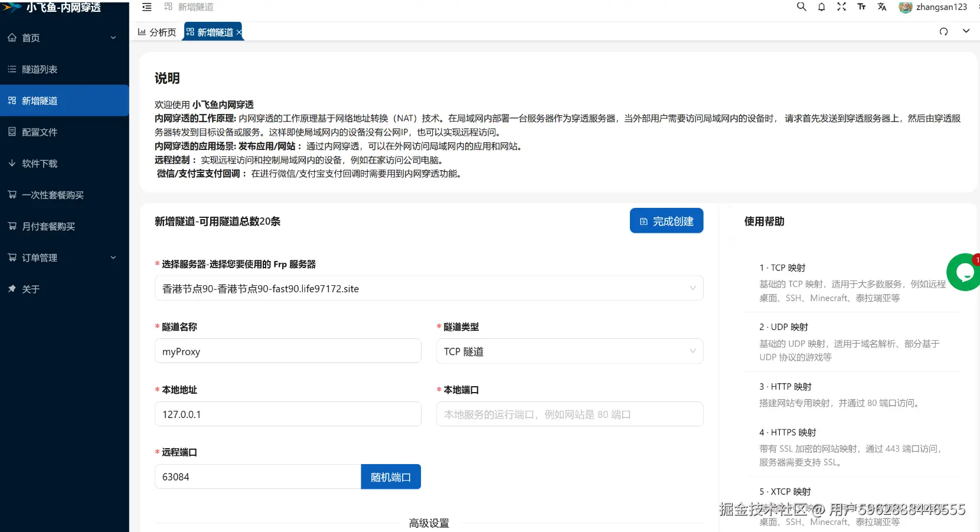Screen dimensions: 980x532
Task: Click the 新增隧道 grid icon in sidebar
Action: [12, 100]
